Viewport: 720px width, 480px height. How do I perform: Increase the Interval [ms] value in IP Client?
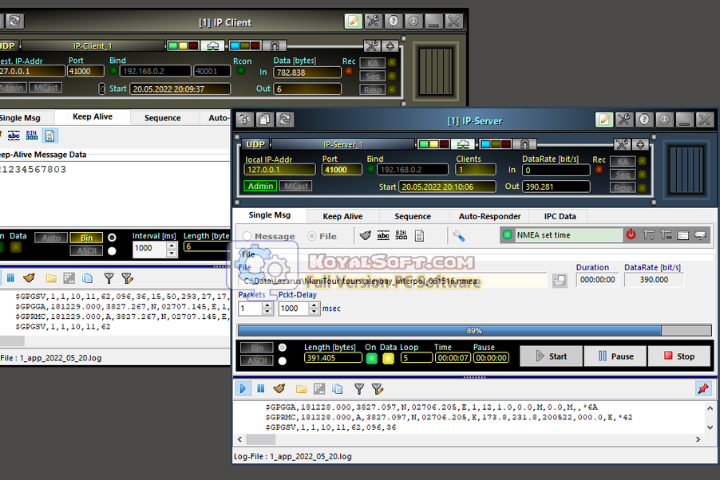pos(171,246)
